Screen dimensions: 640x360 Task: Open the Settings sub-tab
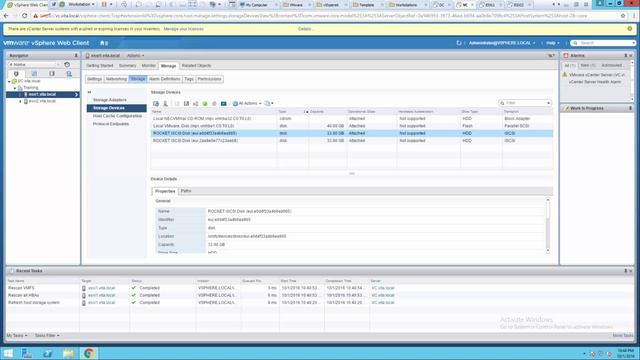(x=94, y=79)
